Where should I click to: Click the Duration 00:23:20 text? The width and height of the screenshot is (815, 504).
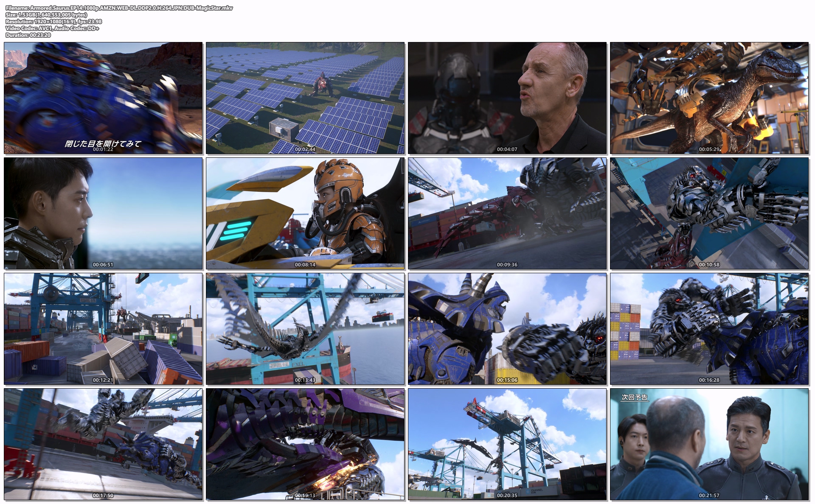pyautogui.click(x=28, y=35)
